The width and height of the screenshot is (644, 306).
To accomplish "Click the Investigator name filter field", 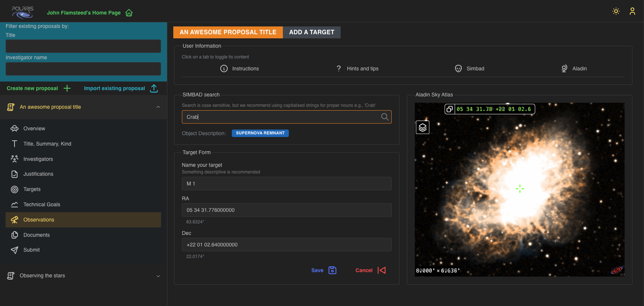I will click(x=83, y=69).
